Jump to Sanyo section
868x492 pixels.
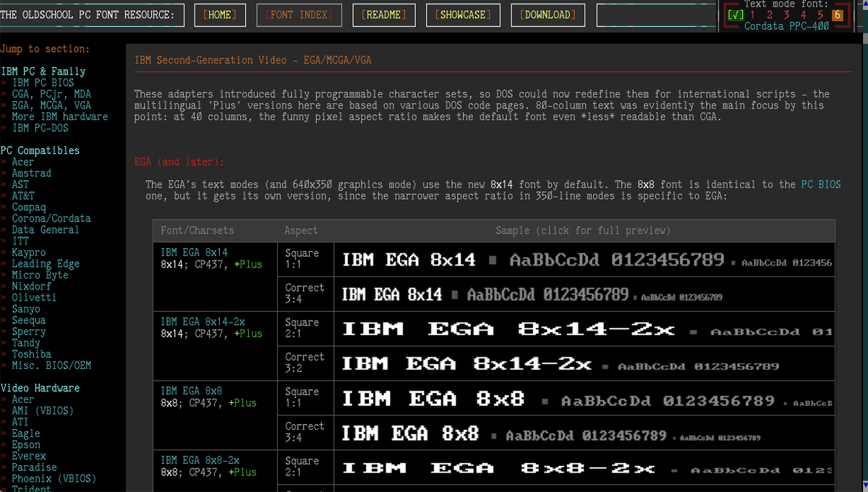[x=26, y=309]
